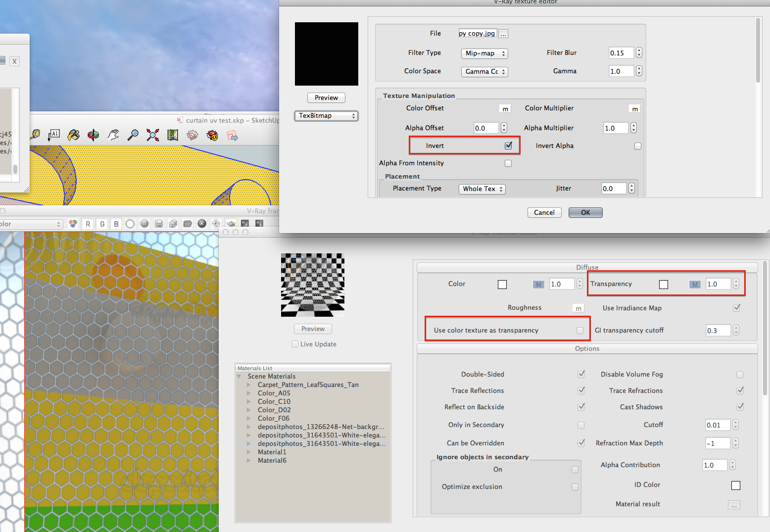This screenshot has width=770, height=532.
Task: Open the Add Location map tool
Action: pos(172,135)
